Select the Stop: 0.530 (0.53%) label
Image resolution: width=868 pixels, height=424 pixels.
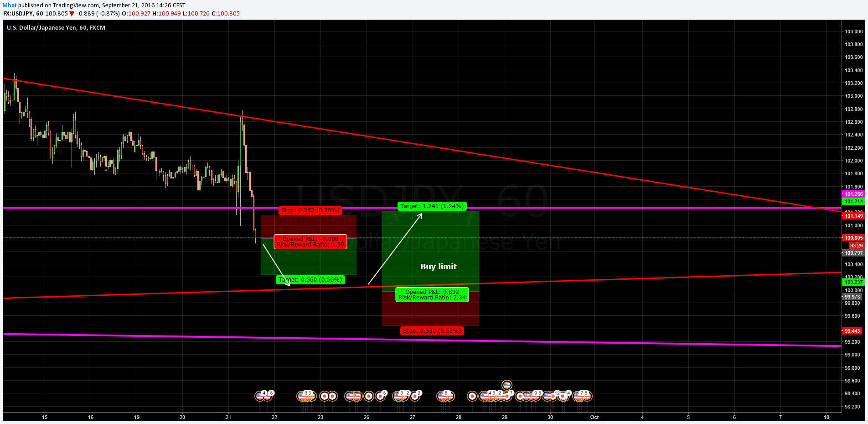[432, 331]
